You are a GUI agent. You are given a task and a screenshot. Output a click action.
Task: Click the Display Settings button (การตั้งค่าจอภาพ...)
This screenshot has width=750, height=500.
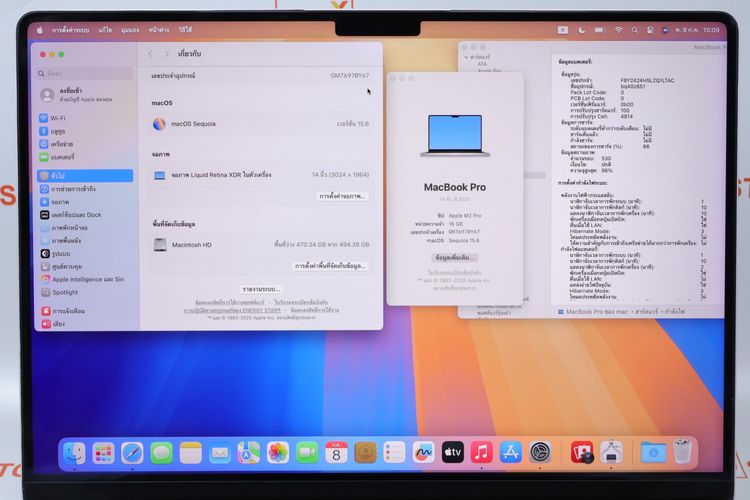click(342, 196)
